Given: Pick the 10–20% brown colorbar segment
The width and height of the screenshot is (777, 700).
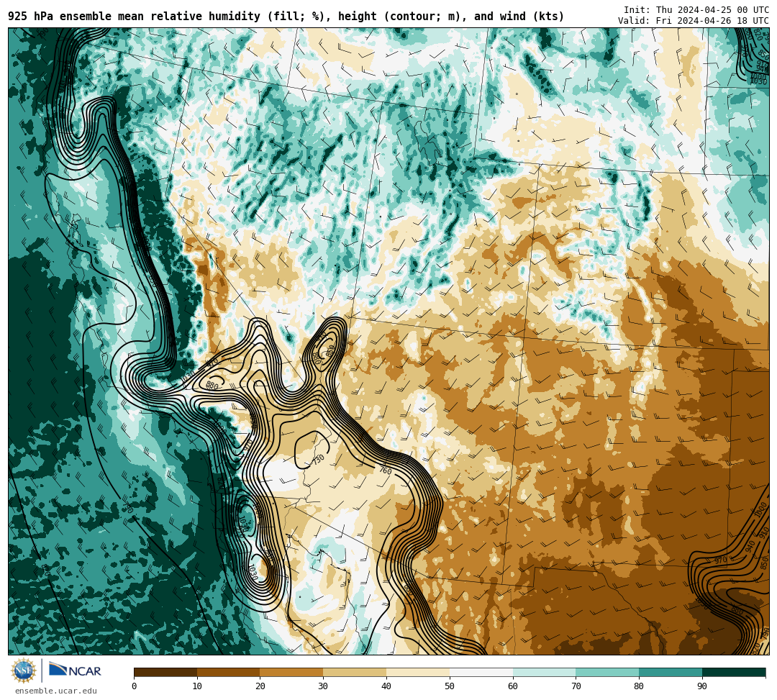Looking at the screenshot, I should pyautogui.click(x=229, y=672).
